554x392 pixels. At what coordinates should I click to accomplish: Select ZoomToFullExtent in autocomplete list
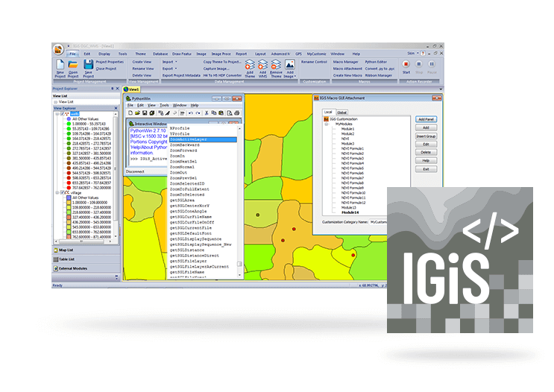[189, 189]
